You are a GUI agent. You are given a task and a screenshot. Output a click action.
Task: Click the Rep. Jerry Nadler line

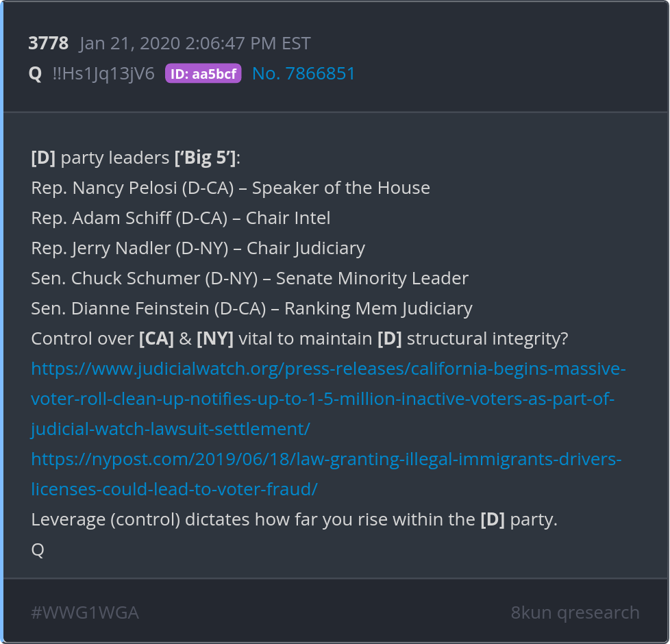[198, 248]
